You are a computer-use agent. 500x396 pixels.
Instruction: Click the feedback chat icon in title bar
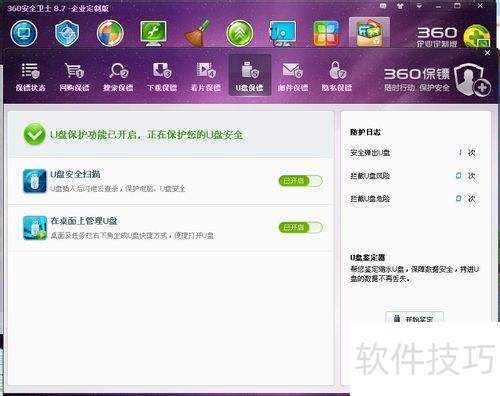[x=383, y=6]
